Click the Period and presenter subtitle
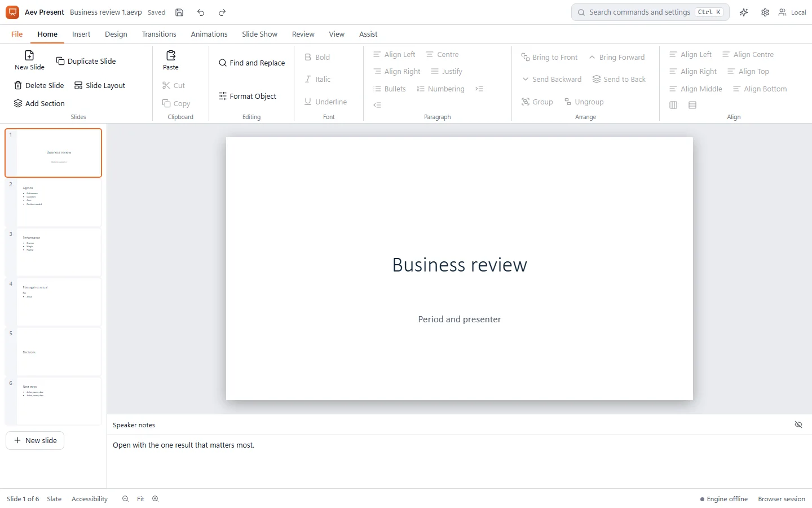 pyautogui.click(x=460, y=319)
